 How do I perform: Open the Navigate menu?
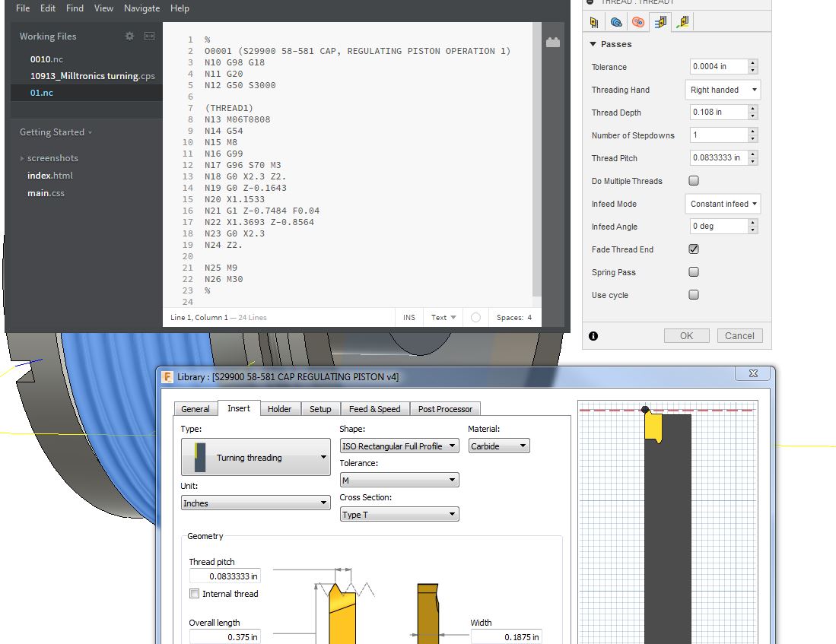141,8
